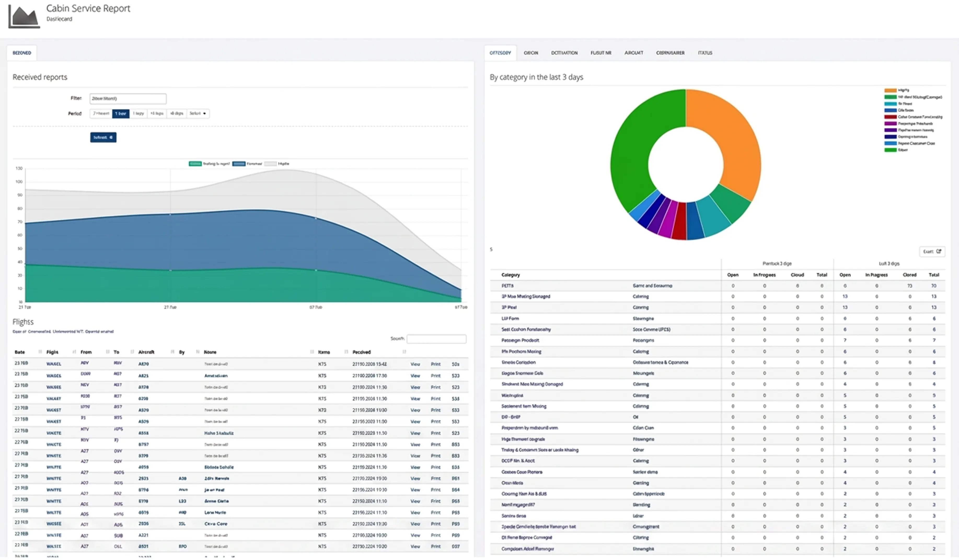Image resolution: width=959 pixels, height=560 pixels.
Task: Click the 'By category in the last 3 days' heading
Action: click(536, 77)
